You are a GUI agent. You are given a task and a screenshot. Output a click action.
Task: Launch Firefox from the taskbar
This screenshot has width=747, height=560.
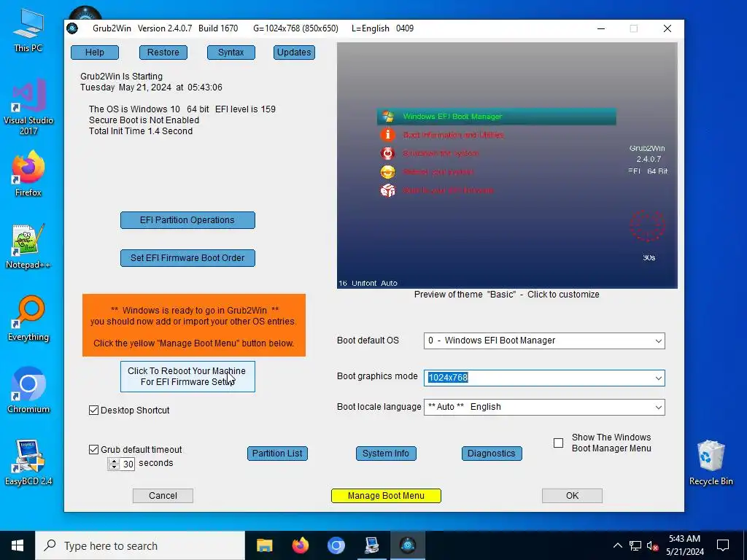(x=300, y=545)
